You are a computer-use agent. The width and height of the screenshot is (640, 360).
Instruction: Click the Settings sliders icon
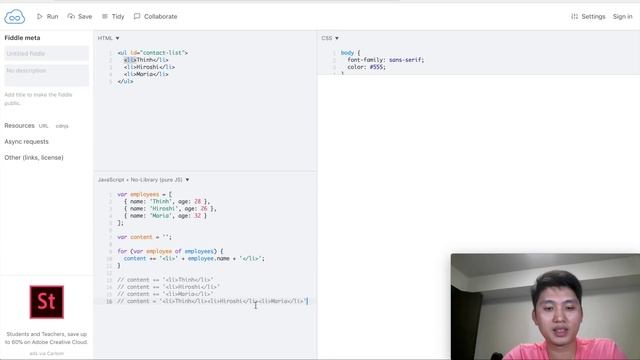click(x=574, y=16)
